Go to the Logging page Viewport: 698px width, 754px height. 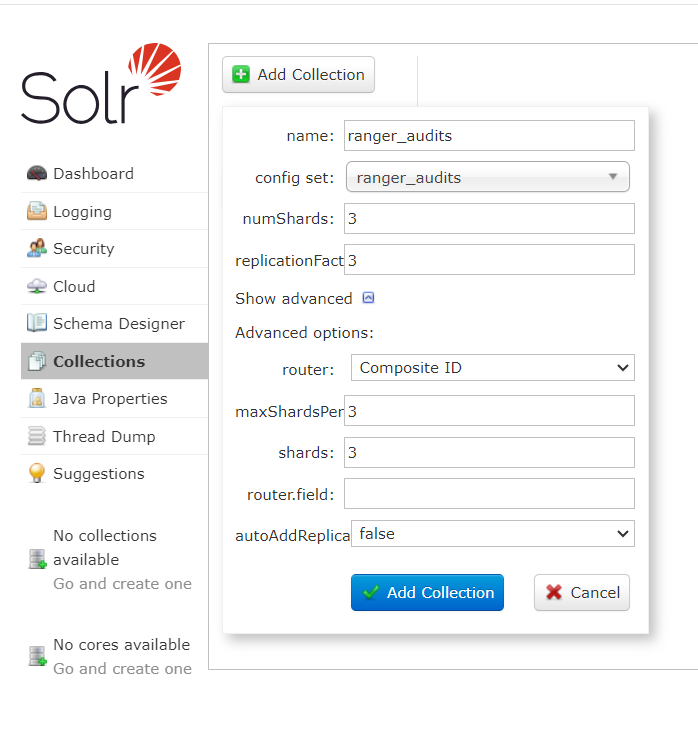click(x=114, y=212)
